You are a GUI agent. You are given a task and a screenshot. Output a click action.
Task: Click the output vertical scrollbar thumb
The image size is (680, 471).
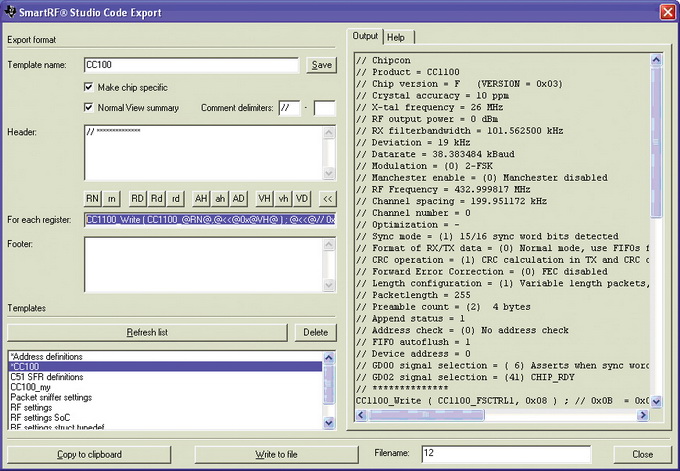click(656, 142)
